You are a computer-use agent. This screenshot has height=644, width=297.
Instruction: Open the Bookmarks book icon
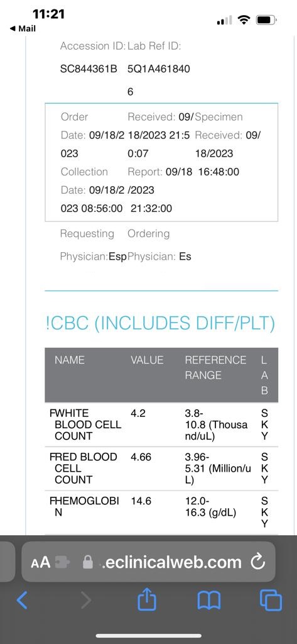[209, 601]
